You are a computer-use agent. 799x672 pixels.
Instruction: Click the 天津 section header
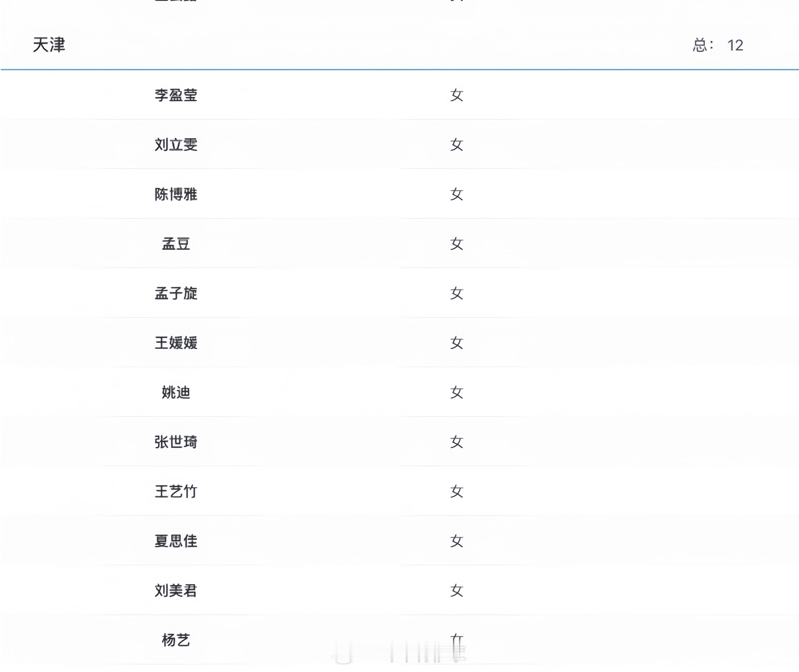(49, 45)
